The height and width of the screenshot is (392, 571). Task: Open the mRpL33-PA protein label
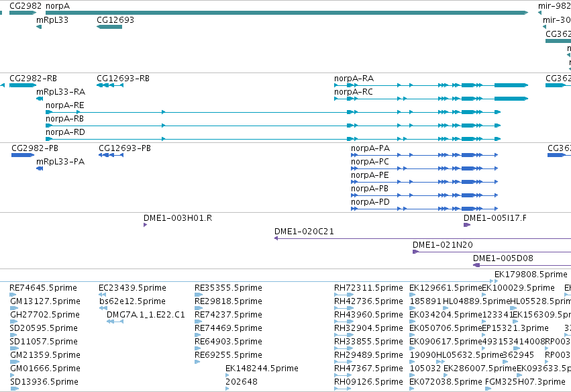coord(60,162)
